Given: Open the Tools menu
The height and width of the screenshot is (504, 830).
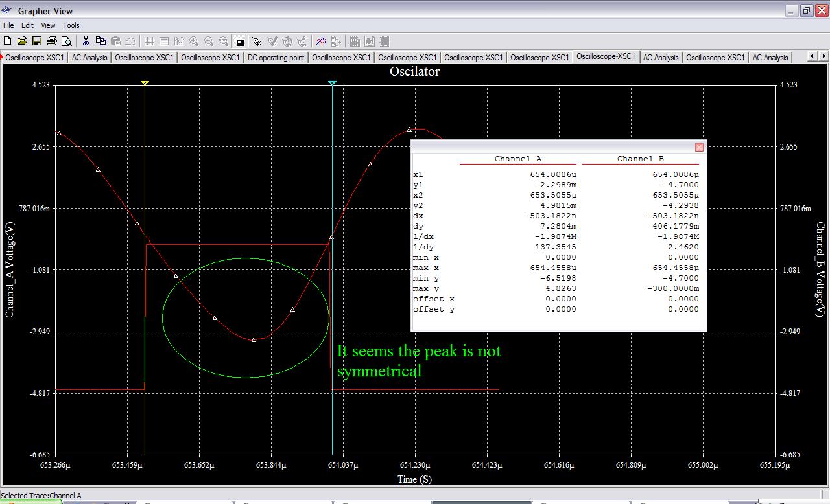Looking at the screenshot, I should [71, 25].
